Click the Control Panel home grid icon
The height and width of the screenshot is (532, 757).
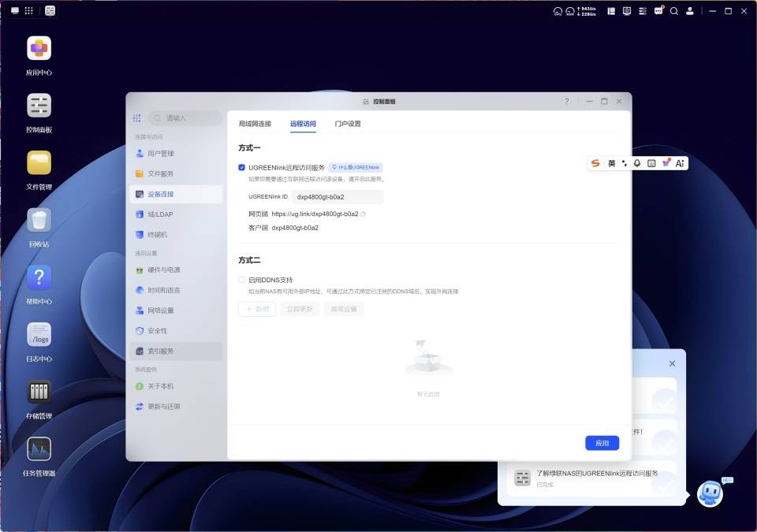[x=137, y=117]
